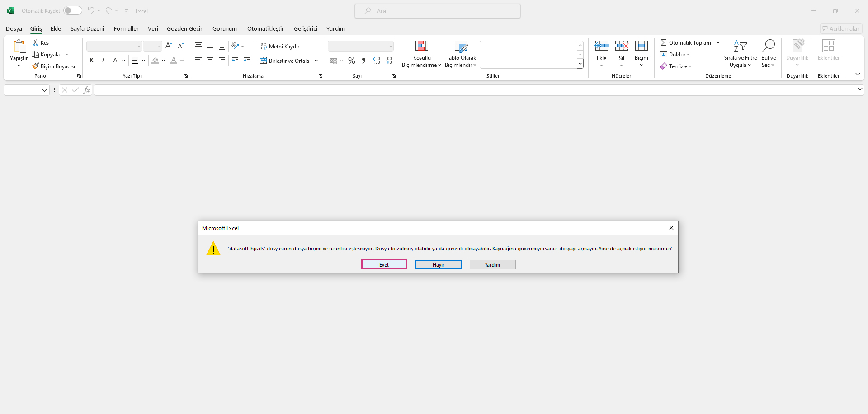Toggle bold (K) formatting
This screenshot has width=868, height=414.
91,61
